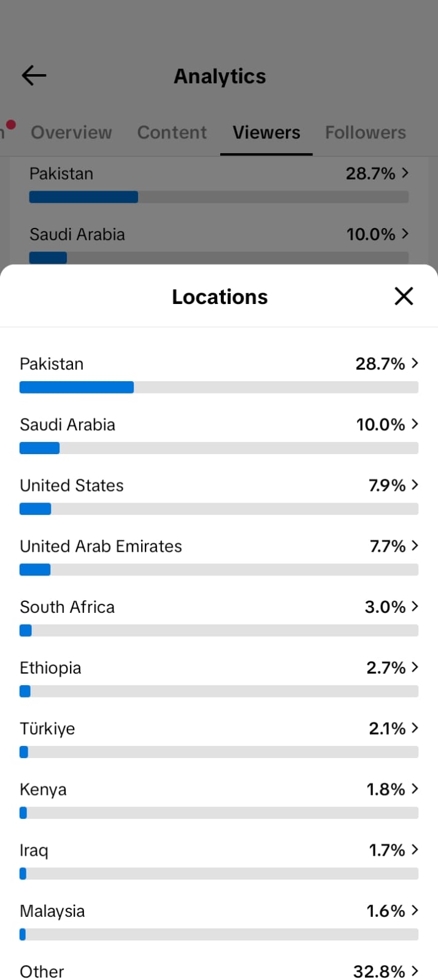Open the Overview tab
Viewport: 438px width, 980px height.
pyautogui.click(x=71, y=132)
